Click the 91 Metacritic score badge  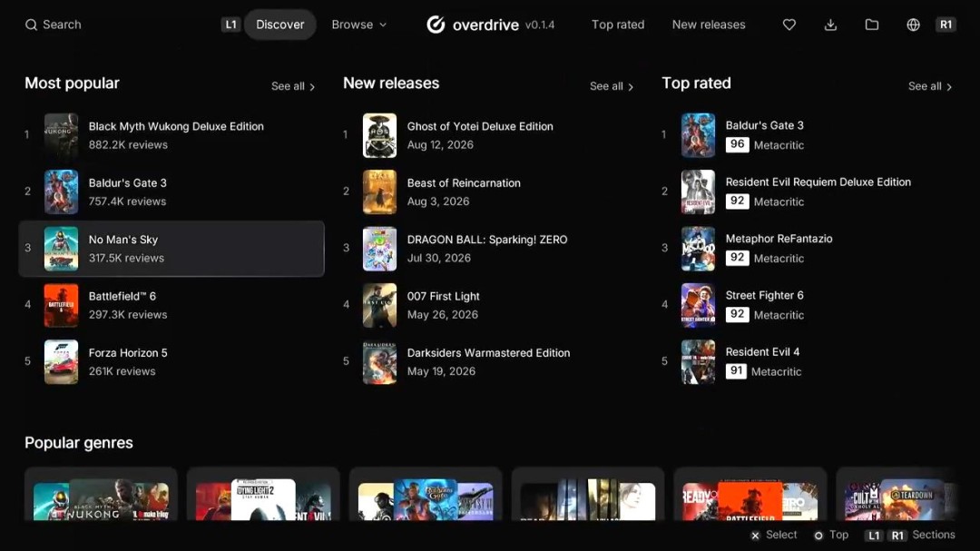(x=736, y=371)
